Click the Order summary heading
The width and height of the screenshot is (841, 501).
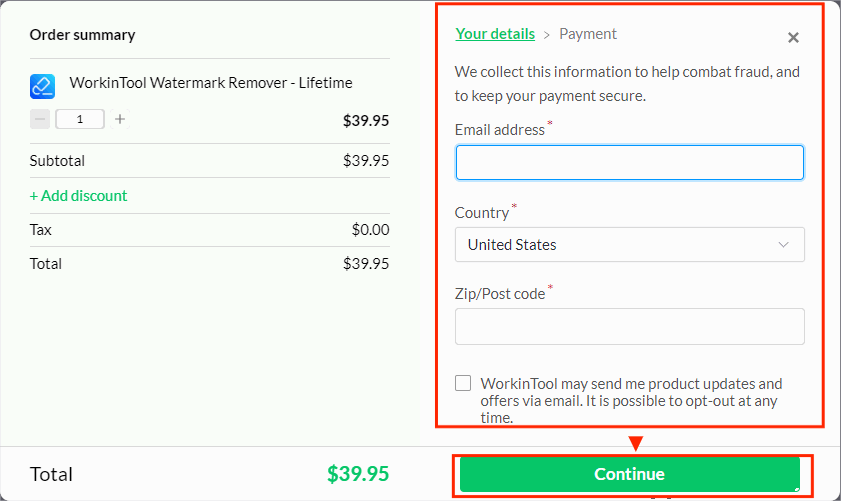pyautogui.click(x=82, y=35)
